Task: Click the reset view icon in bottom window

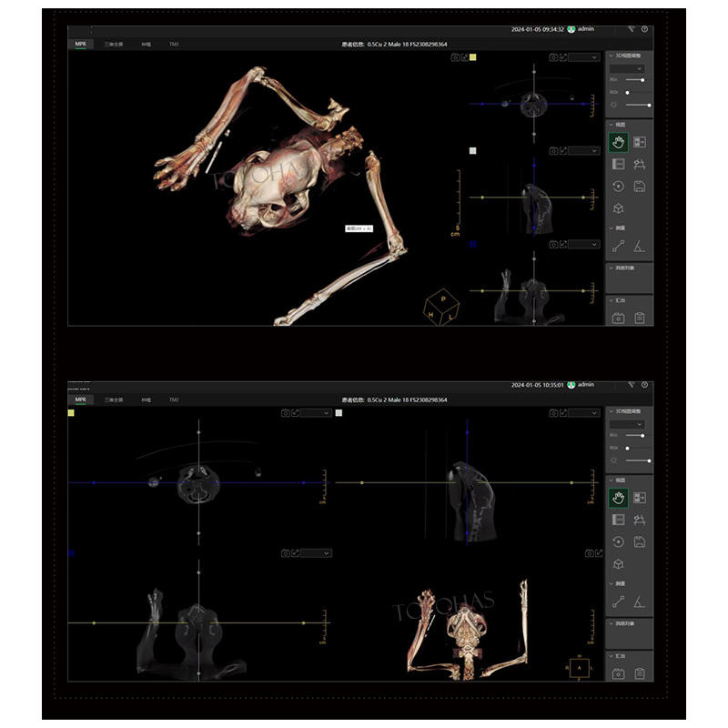Action: [618, 541]
